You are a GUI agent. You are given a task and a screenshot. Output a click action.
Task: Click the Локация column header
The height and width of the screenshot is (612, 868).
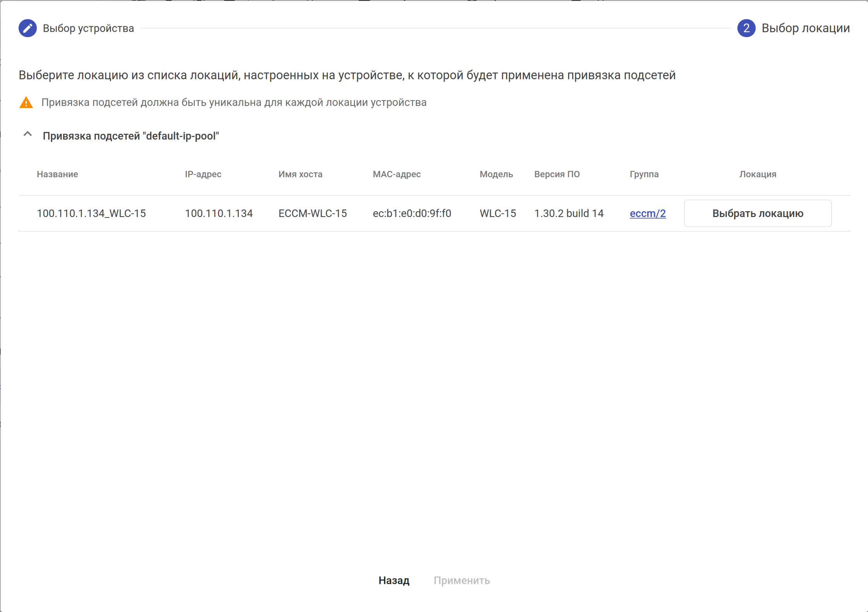coord(757,174)
